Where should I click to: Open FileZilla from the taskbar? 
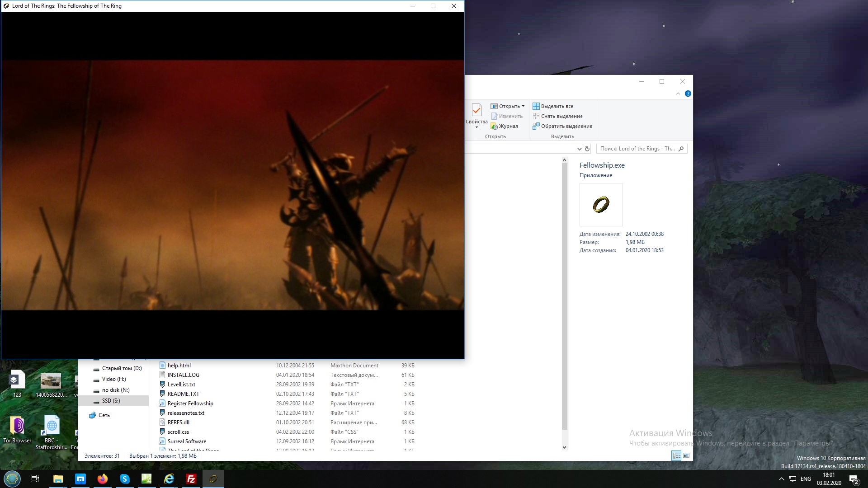191,479
